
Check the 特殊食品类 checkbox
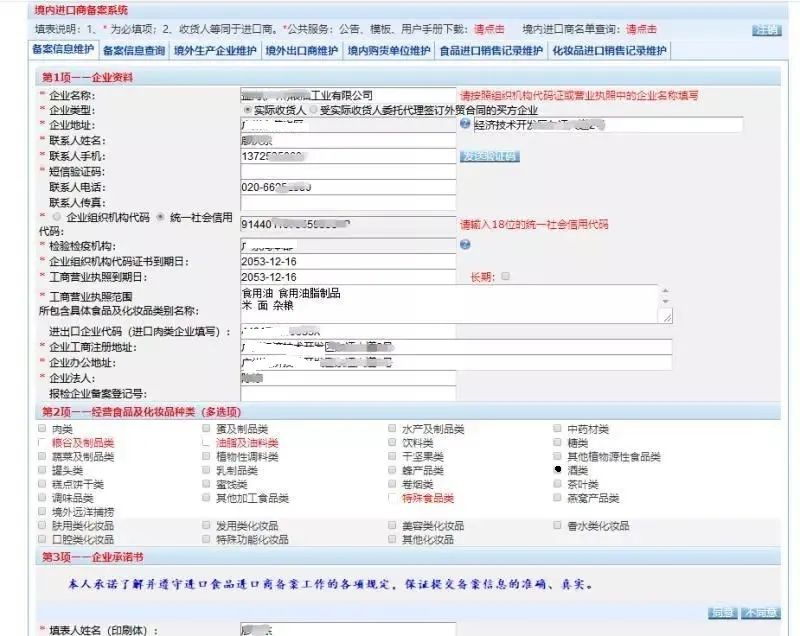(x=391, y=497)
